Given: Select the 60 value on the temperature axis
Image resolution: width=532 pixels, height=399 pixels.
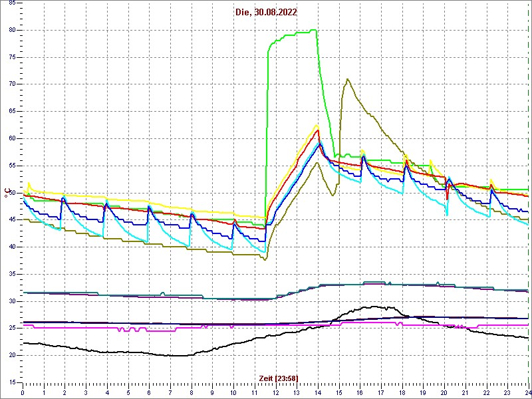Looking at the screenshot, I should click(x=11, y=138).
